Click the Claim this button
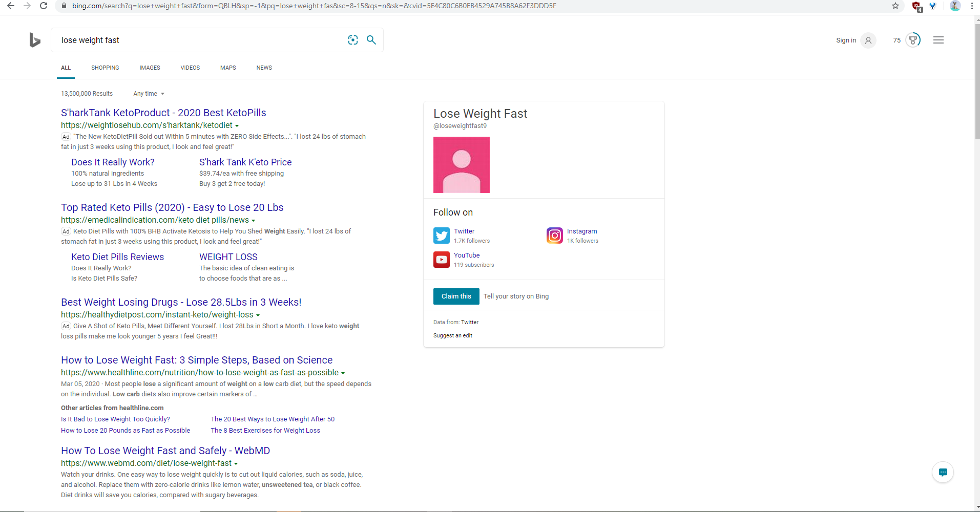980x512 pixels. tap(456, 296)
